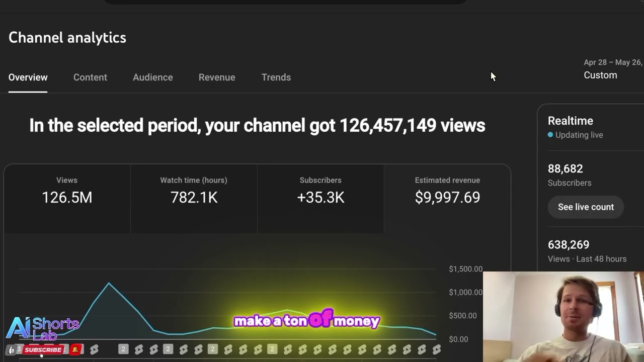The height and width of the screenshot is (362, 644).
Task: Click the 638,269 views last 48 hours figure
Action: click(569, 245)
